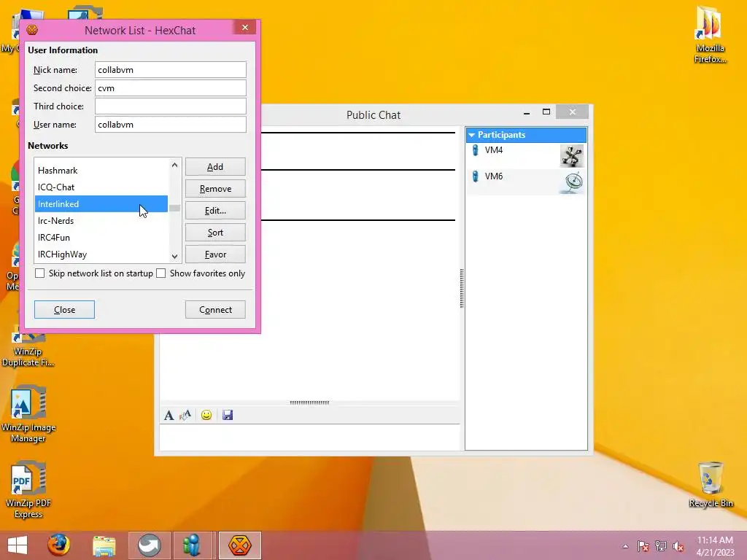Open WinZip Image Manager desktop icon
This screenshot has height=560, width=747.
(28, 414)
